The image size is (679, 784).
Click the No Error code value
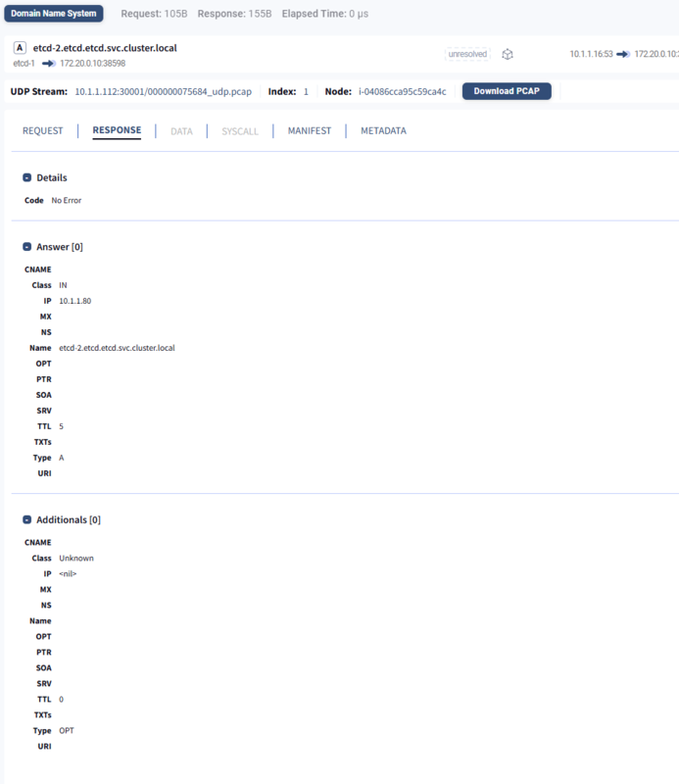coord(66,201)
